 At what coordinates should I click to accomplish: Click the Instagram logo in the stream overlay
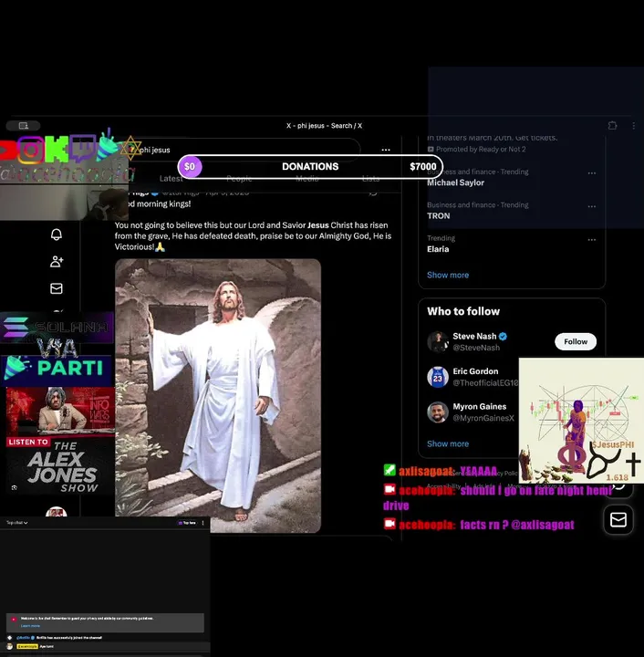(31, 150)
